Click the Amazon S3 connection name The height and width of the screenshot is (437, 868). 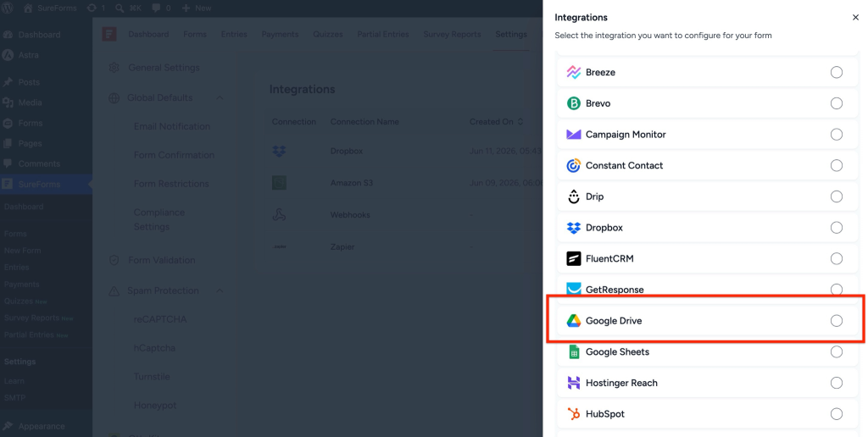(x=352, y=183)
